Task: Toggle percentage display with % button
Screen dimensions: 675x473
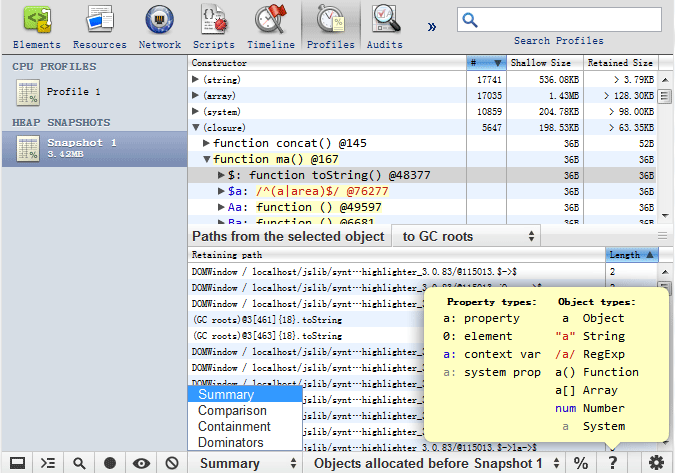Action: (x=581, y=463)
